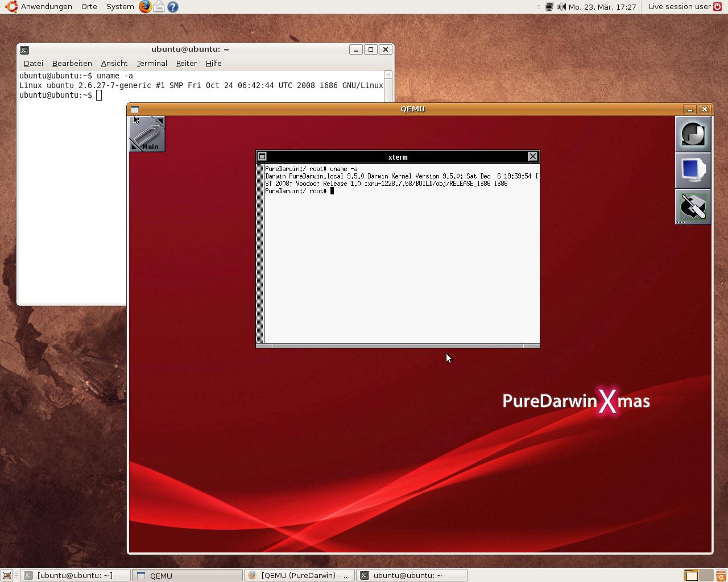Click the show desktop button in bottom panel
This screenshot has width=728, height=582.
[x=7, y=575]
